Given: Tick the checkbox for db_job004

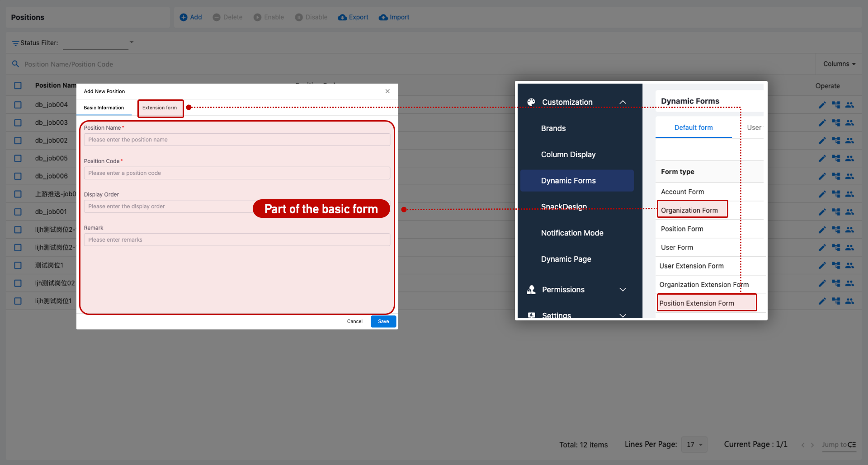Looking at the screenshot, I should (x=18, y=105).
